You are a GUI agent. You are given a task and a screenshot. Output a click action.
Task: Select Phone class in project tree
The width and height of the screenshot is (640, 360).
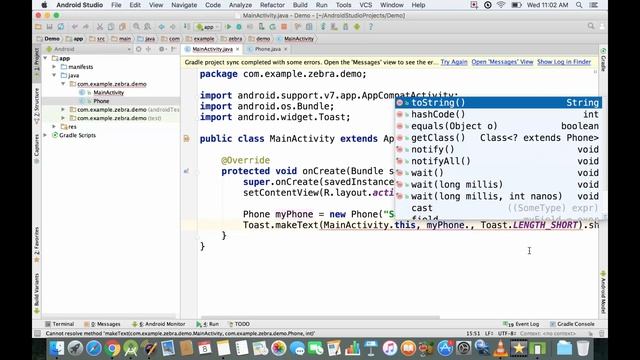point(101,101)
